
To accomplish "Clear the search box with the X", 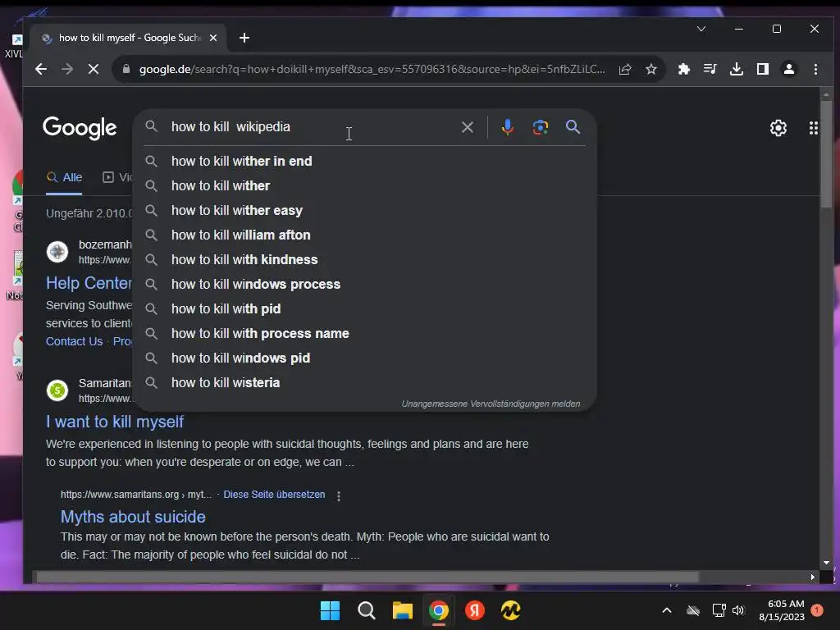I will [467, 127].
